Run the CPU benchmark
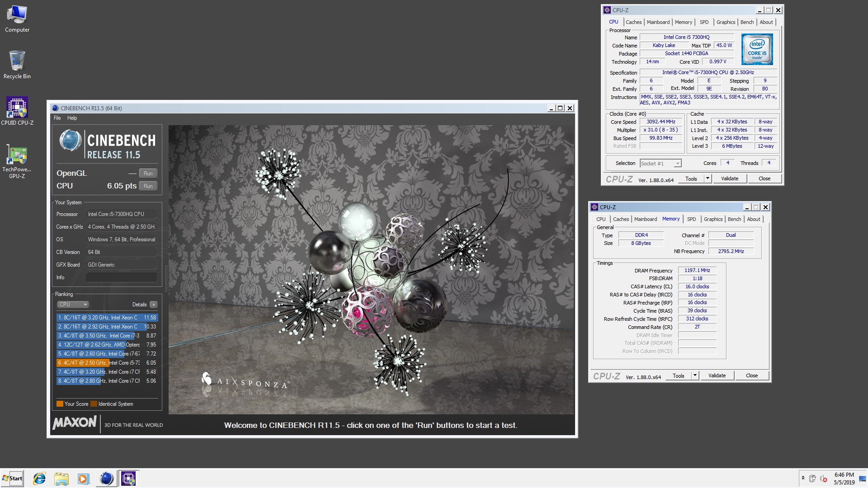 click(x=148, y=186)
